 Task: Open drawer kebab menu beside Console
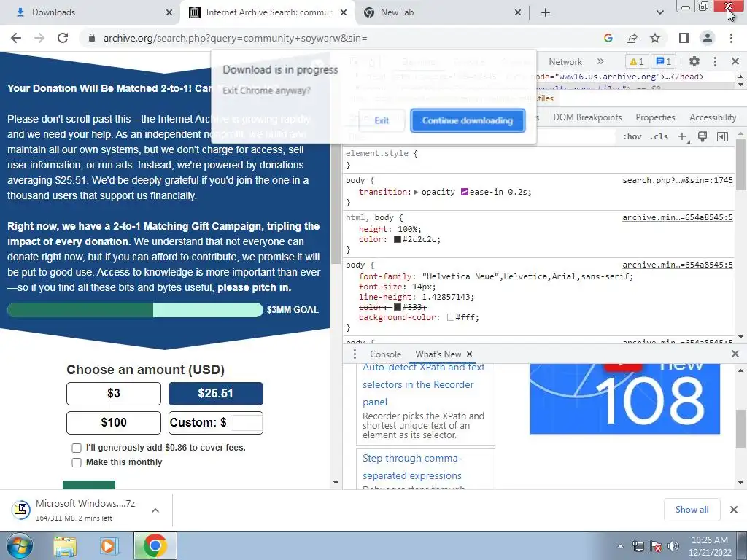point(355,354)
